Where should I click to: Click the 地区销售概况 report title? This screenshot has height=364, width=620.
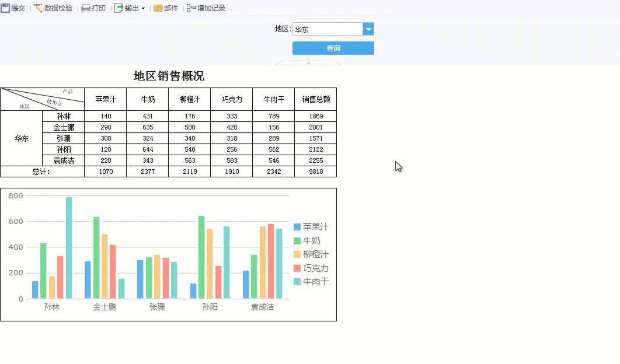point(169,76)
